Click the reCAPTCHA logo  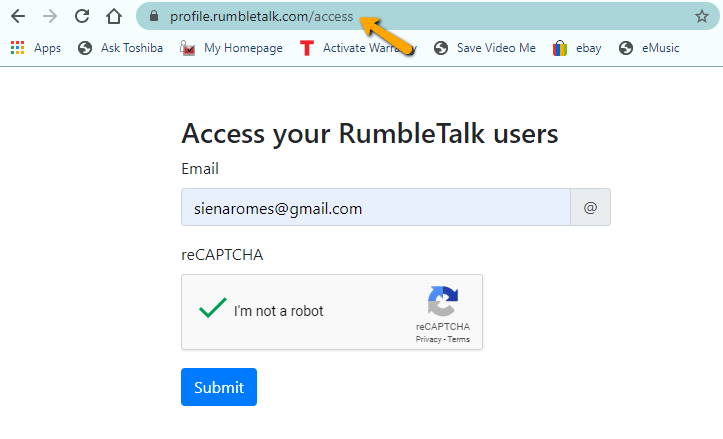(443, 302)
